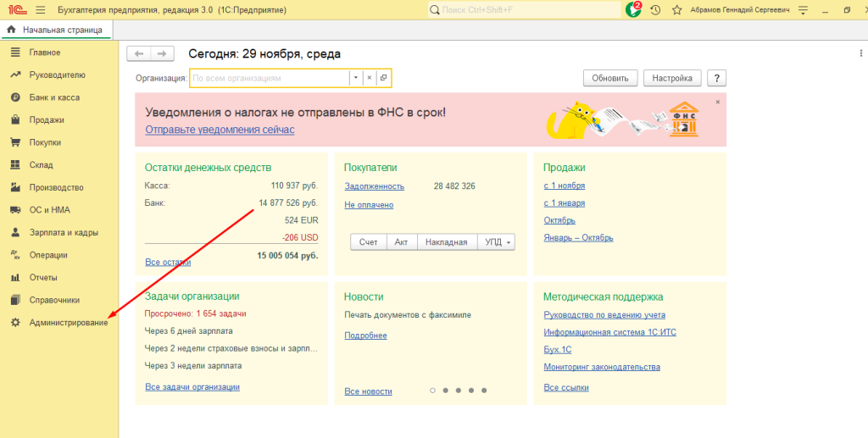Screen dimensions: 868x438
Task: Expand the УПД button dropdown arrow
Action: (x=509, y=242)
